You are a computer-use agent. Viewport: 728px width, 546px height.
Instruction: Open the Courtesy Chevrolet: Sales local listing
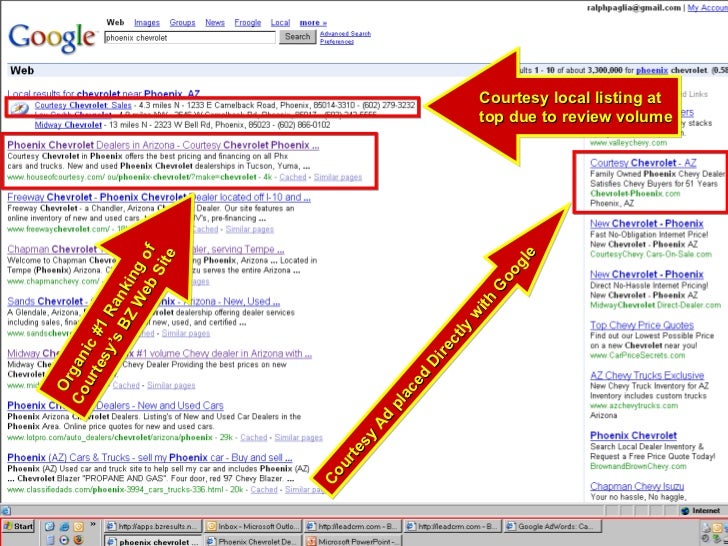(83, 105)
